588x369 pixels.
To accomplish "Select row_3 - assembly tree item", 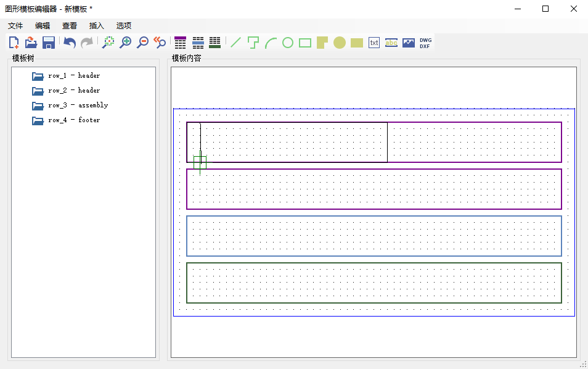I will [x=78, y=105].
